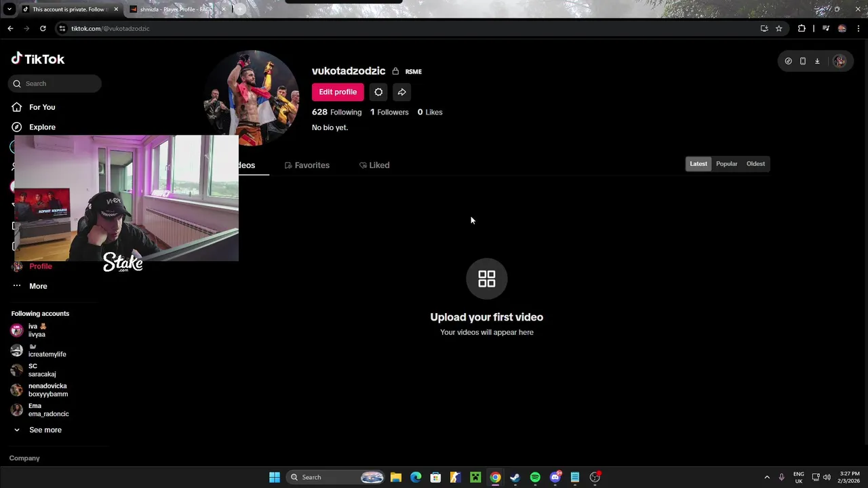Open a new Chrome tab
This screenshot has height=488, width=868.
239,9
